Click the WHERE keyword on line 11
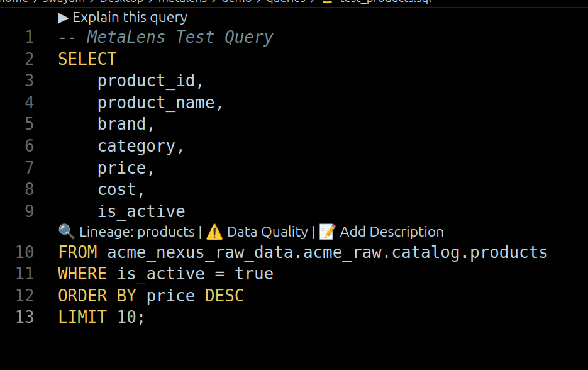 [x=82, y=274]
